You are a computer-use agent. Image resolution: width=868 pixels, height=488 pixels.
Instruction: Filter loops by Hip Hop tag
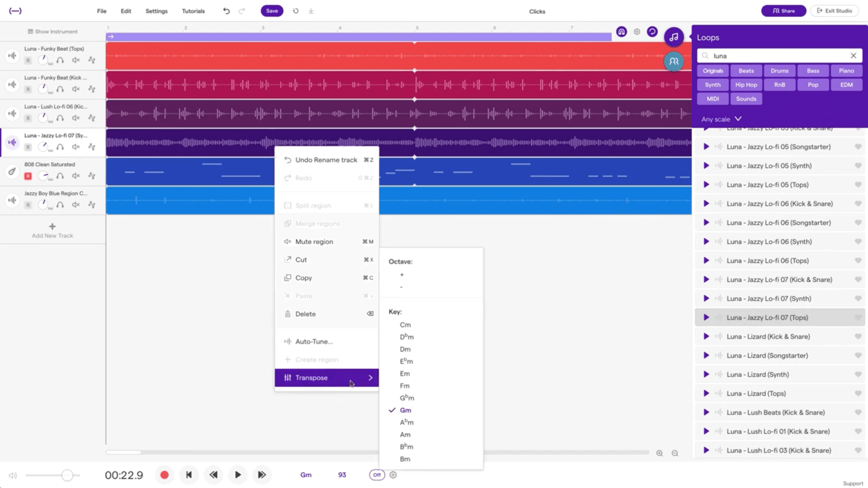click(x=746, y=85)
